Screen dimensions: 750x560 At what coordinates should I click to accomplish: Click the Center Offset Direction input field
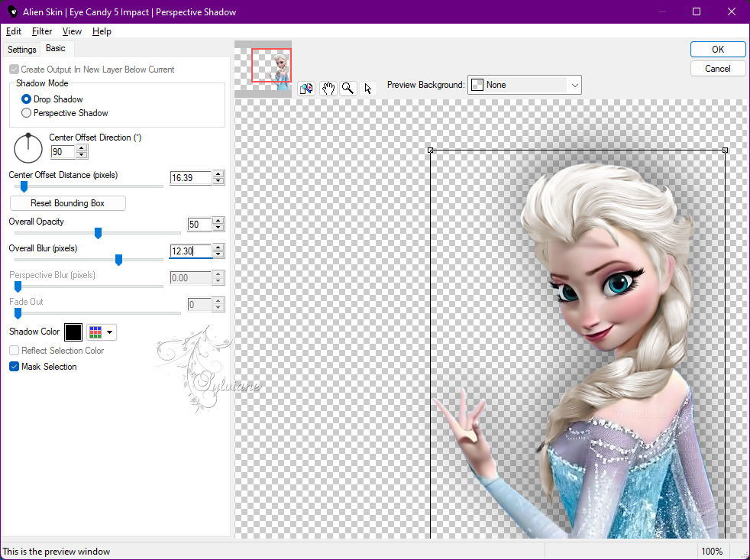[63, 152]
